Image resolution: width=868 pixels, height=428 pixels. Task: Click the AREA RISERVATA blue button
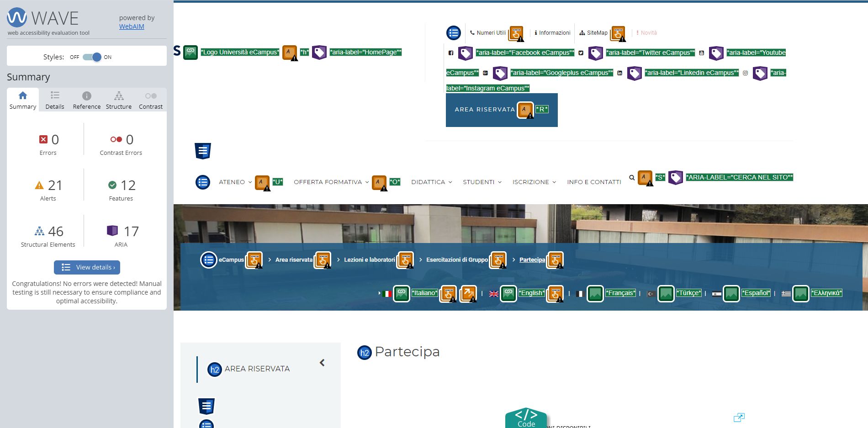502,110
